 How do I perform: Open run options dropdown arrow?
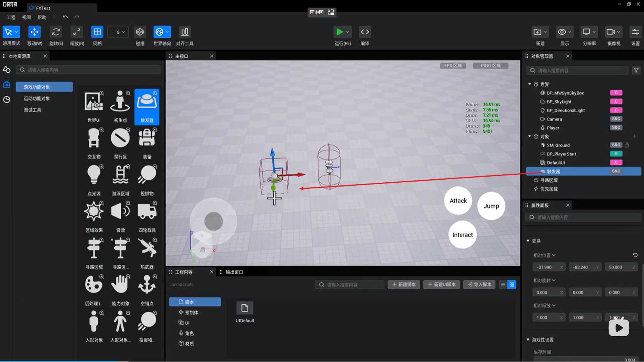click(x=347, y=32)
